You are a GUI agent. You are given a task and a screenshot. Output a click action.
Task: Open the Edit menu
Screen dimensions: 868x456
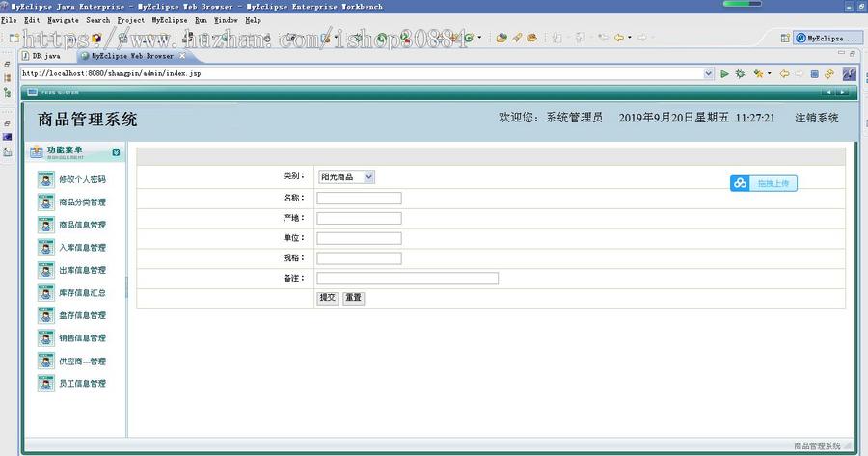[x=32, y=20]
